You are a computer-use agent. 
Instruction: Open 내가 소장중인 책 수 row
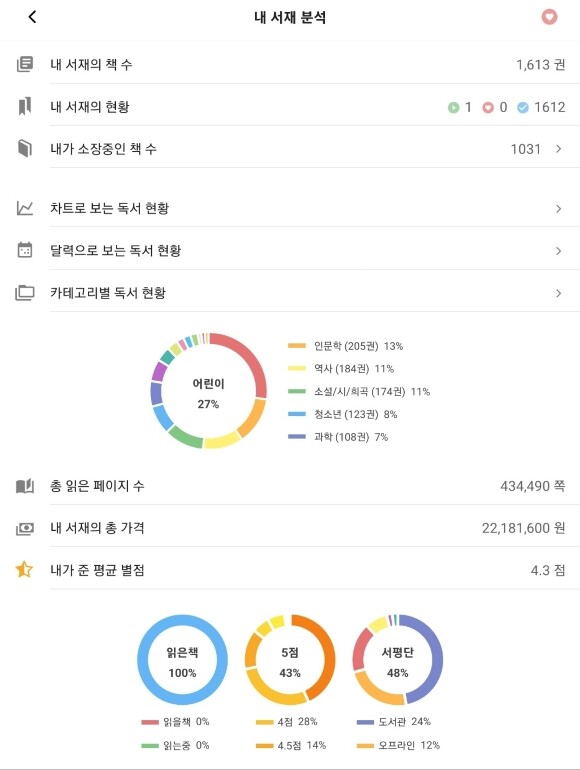pos(290,149)
